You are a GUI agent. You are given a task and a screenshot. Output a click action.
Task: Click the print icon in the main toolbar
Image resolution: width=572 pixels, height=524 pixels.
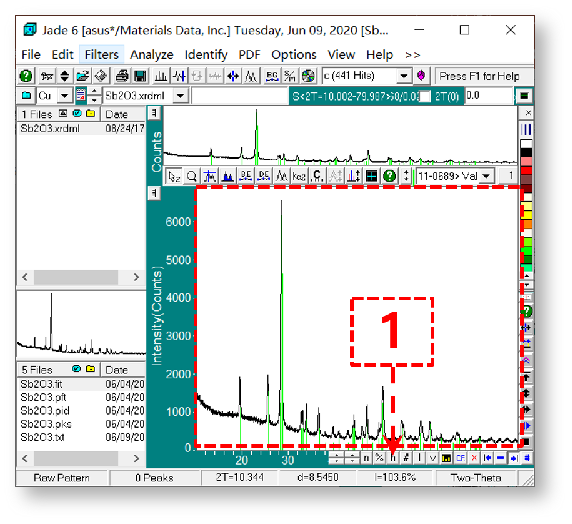pyautogui.click(x=122, y=76)
